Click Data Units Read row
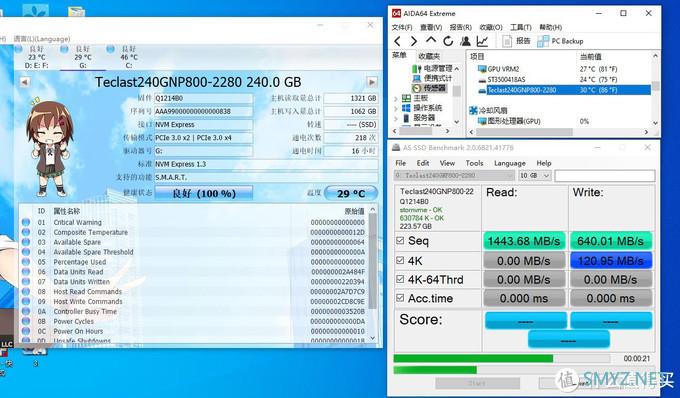 194,272
